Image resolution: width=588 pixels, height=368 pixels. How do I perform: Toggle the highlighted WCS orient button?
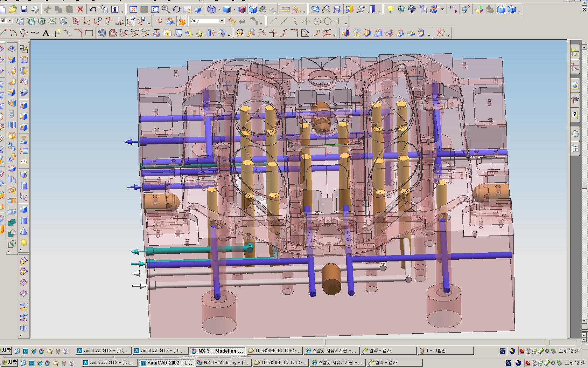(131, 21)
